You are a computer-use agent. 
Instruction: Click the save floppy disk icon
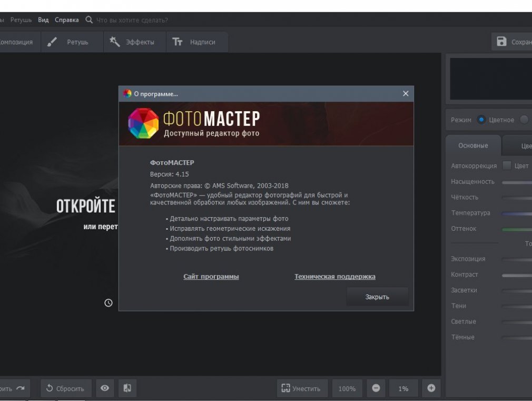click(501, 42)
